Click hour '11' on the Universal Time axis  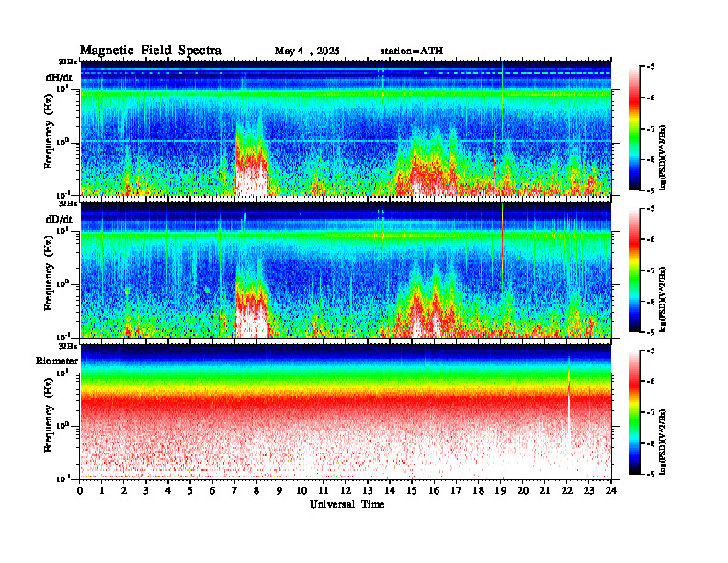click(324, 491)
